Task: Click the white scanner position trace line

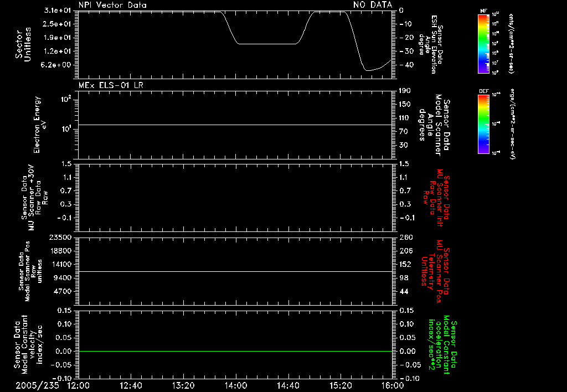Action: coord(235,272)
